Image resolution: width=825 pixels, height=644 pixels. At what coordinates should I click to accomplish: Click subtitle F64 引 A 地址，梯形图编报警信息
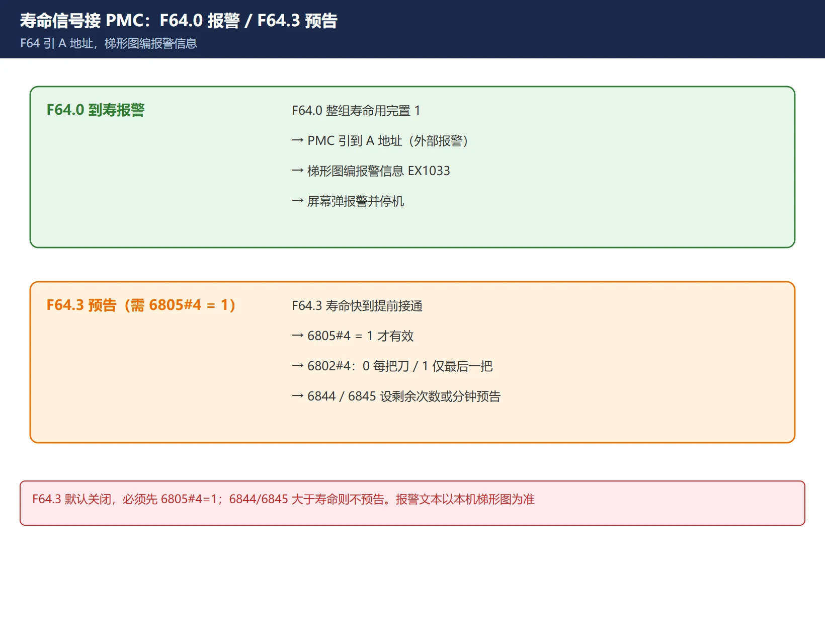point(109,43)
